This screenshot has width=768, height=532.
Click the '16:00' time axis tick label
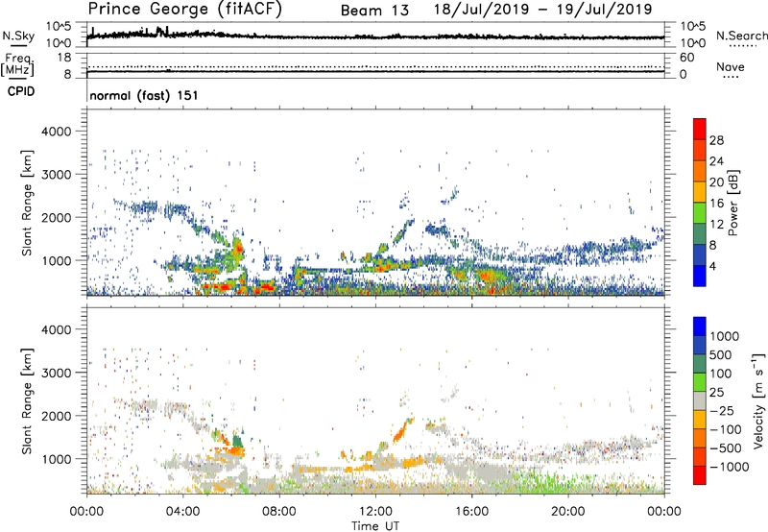[471, 512]
